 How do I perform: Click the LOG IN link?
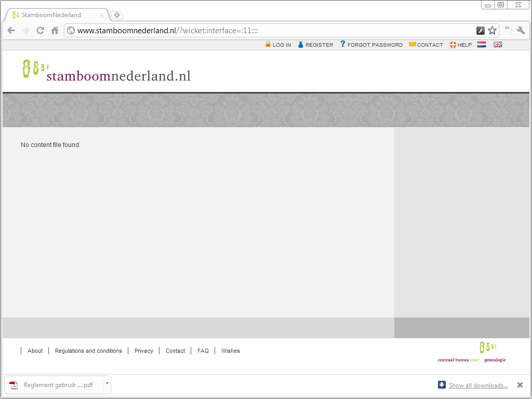[x=282, y=45]
